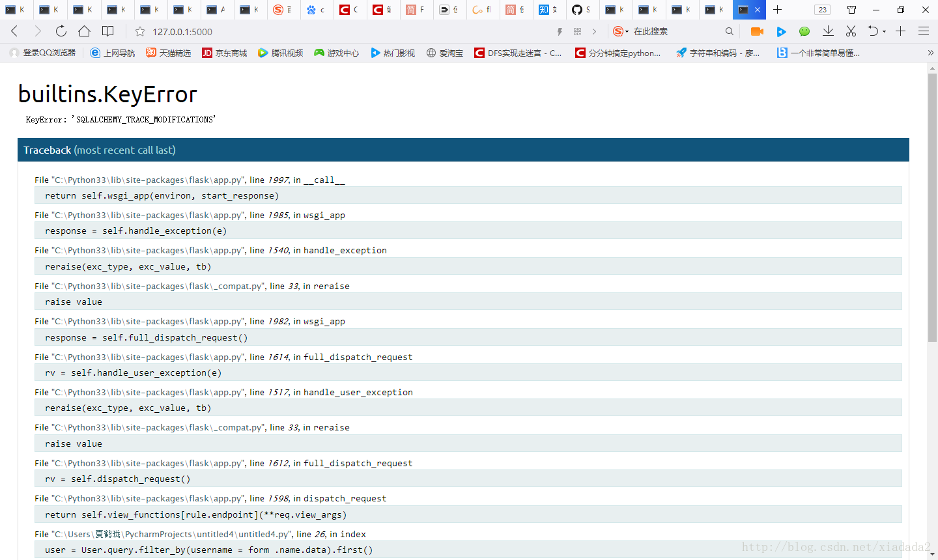This screenshot has height=560, width=938.
Task: Show the page QR code icon
Action: [577, 31]
